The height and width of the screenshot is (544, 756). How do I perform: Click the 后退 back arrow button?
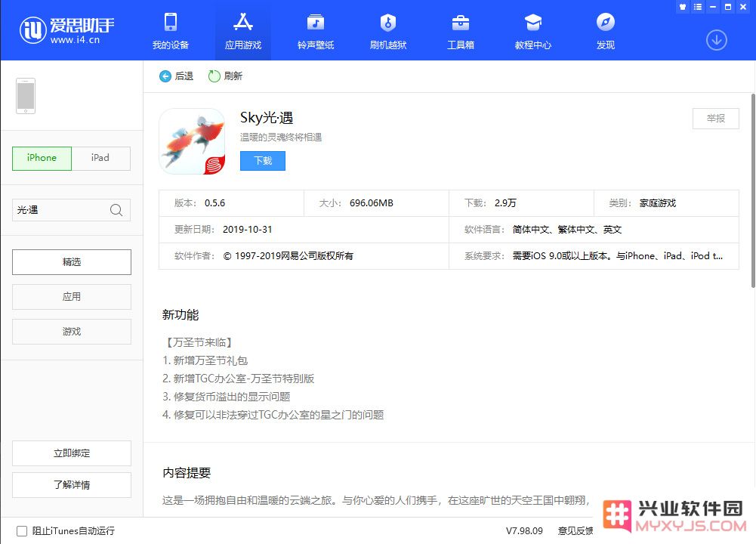click(x=177, y=76)
